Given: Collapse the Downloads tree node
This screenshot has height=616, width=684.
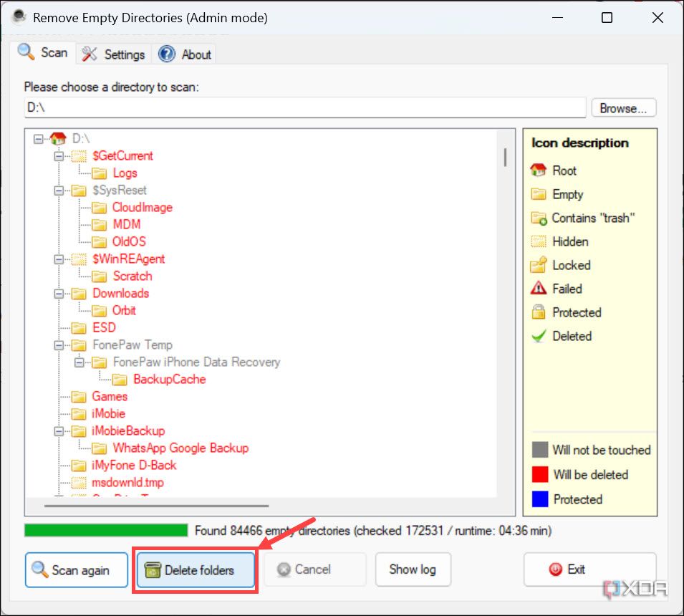Looking at the screenshot, I should click(x=59, y=294).
